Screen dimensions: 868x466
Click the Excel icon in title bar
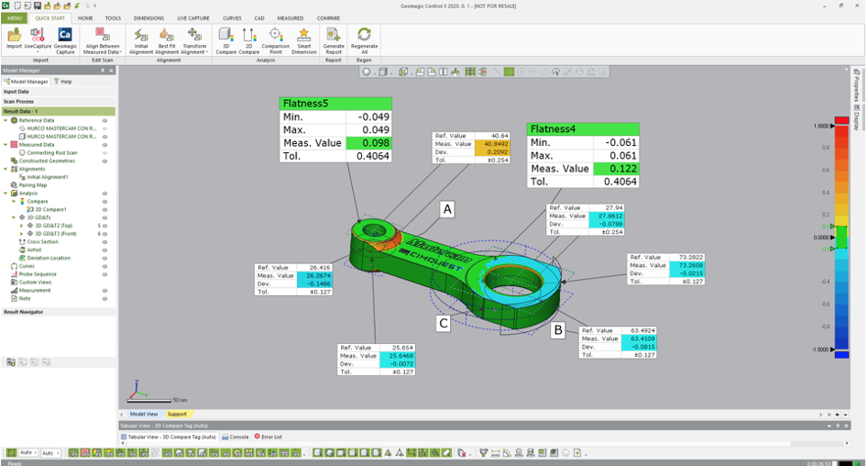tap(5, 6)
